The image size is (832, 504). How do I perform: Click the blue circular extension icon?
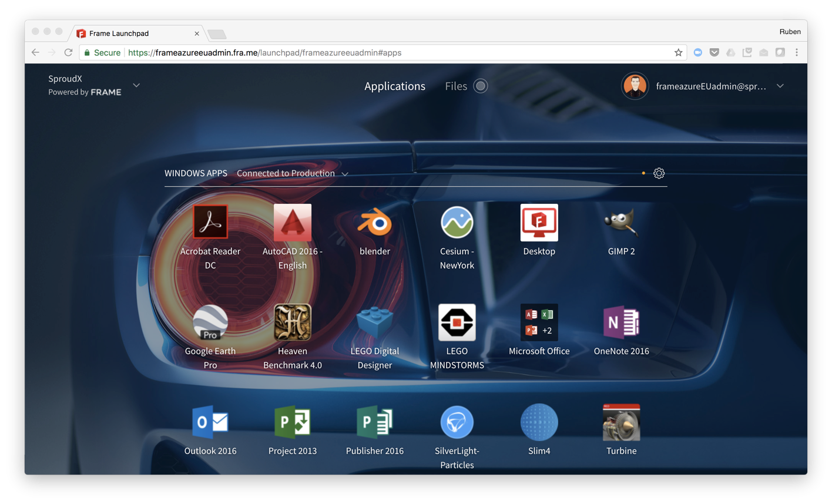[698, 53]
